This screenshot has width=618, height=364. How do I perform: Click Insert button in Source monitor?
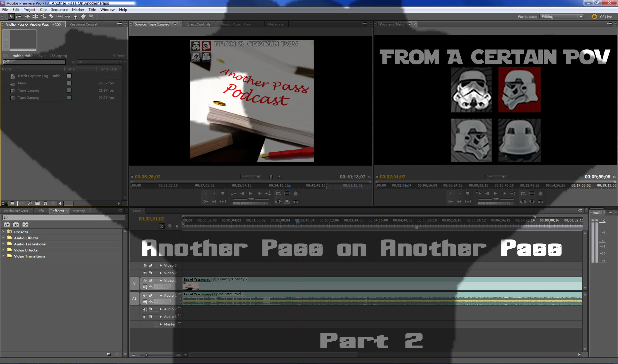pos(278,202)
